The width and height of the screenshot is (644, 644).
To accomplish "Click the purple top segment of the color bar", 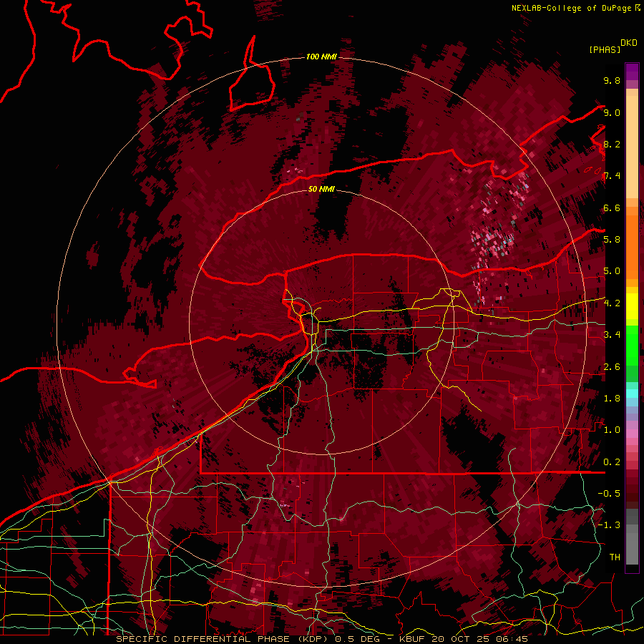I will (x=632, y=72).
